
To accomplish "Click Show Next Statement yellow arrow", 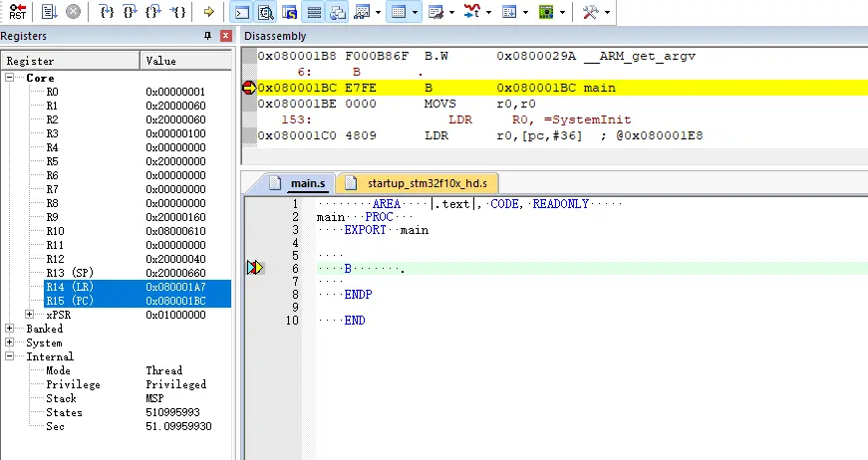I will (x=207, y=12).
